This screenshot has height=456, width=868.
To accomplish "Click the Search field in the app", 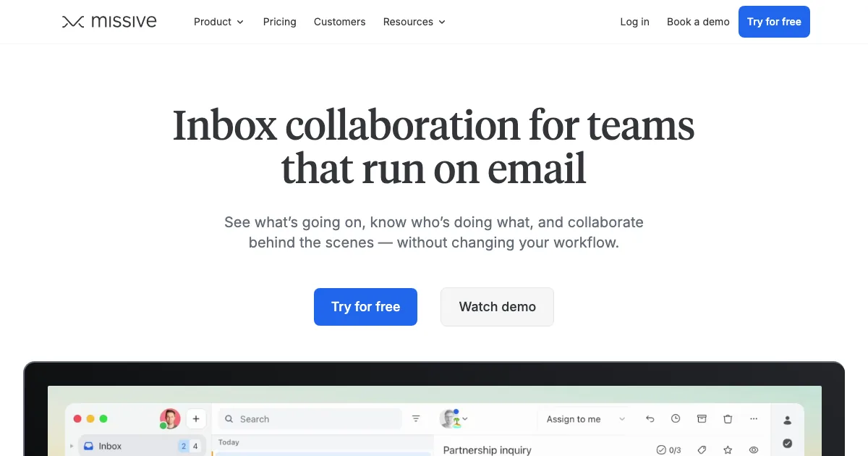I will tap(311, 418).
